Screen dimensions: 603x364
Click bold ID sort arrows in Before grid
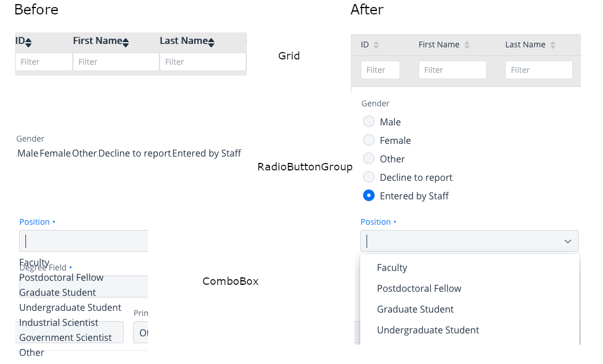(28, 42)
